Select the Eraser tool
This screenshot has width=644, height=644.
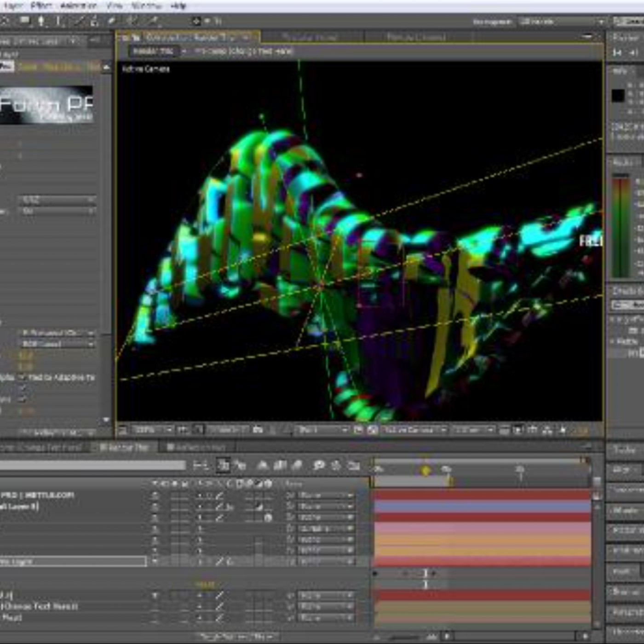[x=111, y=21]
